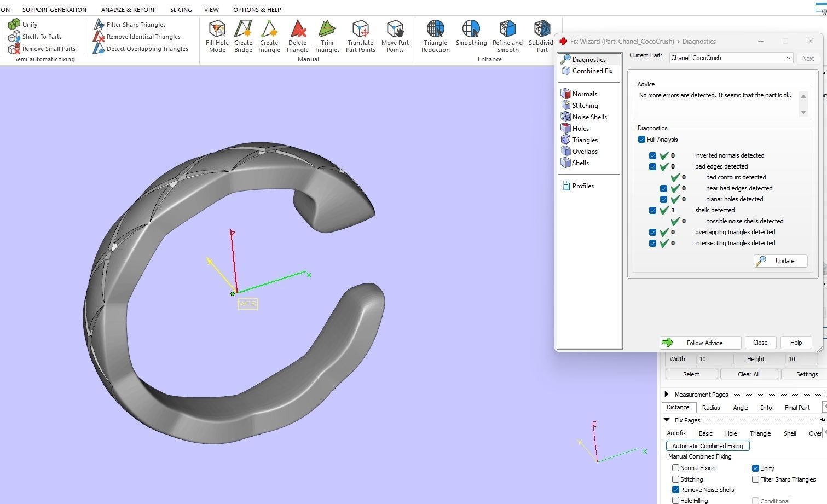Open Shells page in Fix Wizard
The height and width of the screenshot is (504, 827).
tap(581, 163)
